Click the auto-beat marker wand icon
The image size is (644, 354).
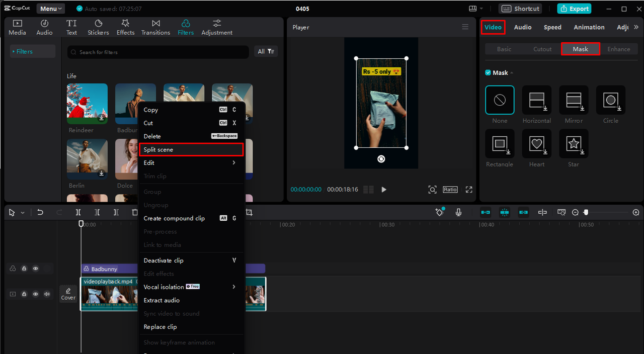tap(439, 212)
